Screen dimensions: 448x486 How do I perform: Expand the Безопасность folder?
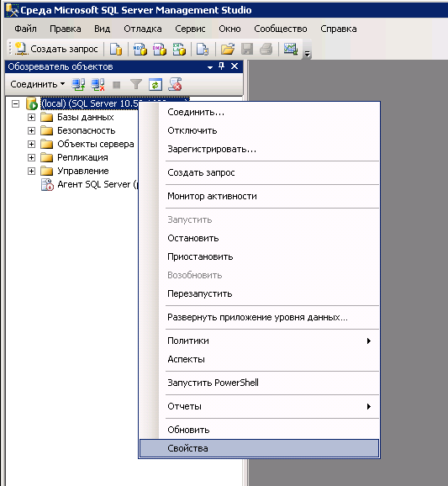click(x=31, y=130)
